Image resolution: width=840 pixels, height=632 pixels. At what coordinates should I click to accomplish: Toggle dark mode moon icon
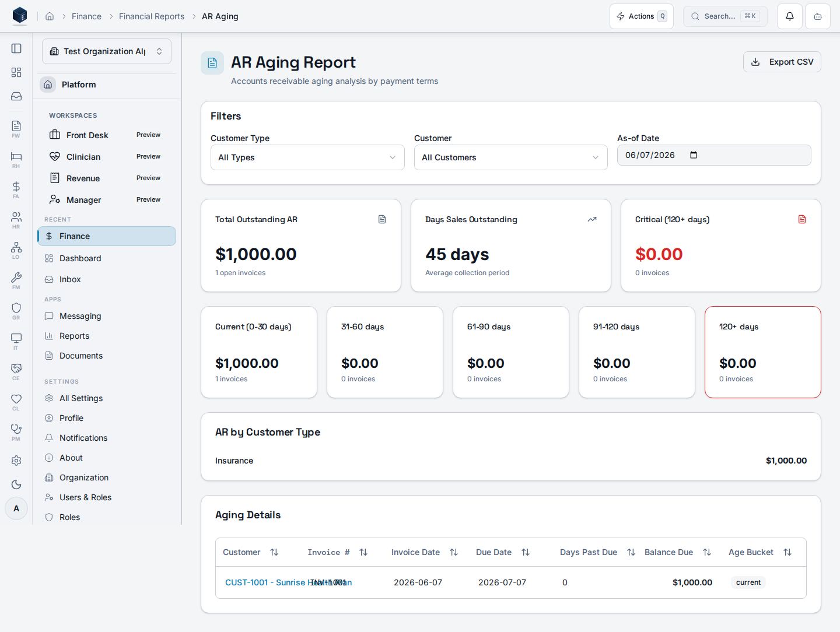[x=16, y=484]
